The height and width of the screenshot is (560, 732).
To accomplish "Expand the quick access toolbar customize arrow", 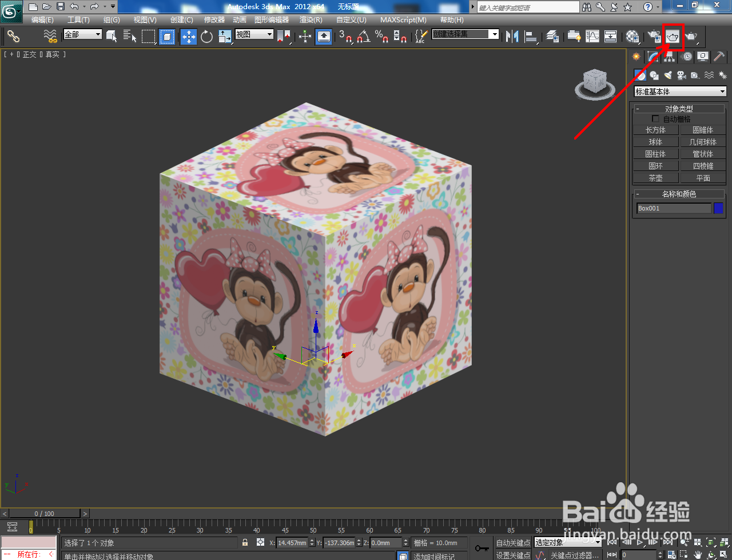I will coord(113,7).
